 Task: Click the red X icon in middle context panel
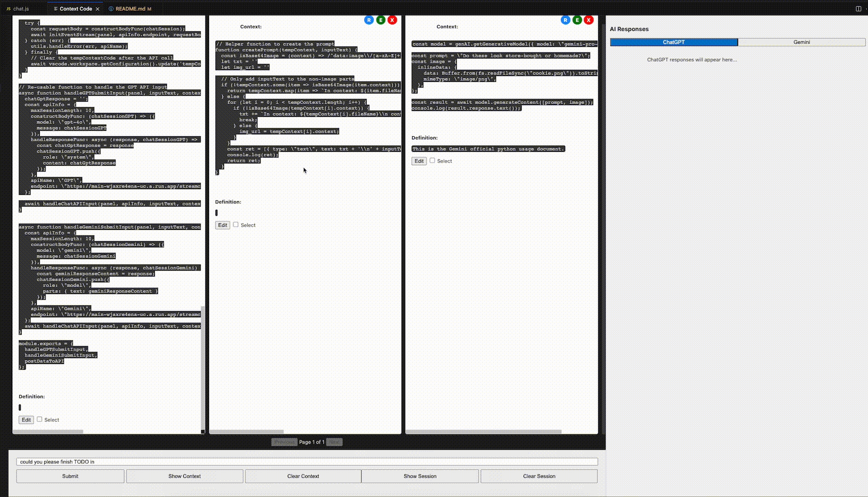tap(392, 20)
